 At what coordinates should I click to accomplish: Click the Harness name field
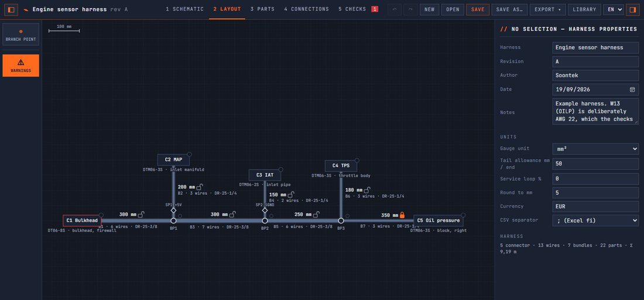595,47
